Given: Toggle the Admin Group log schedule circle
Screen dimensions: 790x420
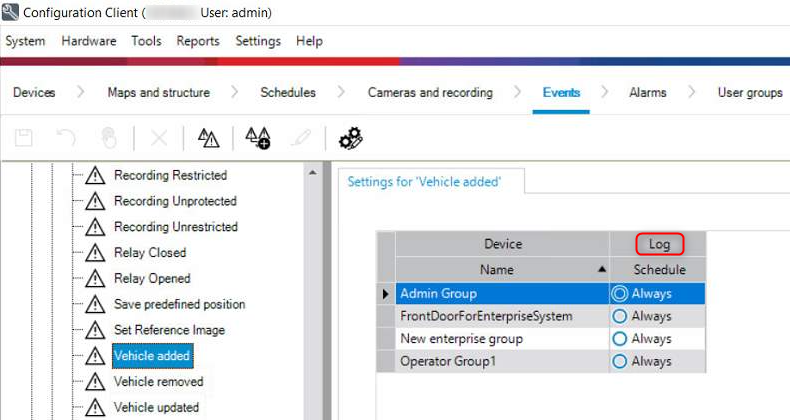Looking at the screenshot, I should pos(620,294).
